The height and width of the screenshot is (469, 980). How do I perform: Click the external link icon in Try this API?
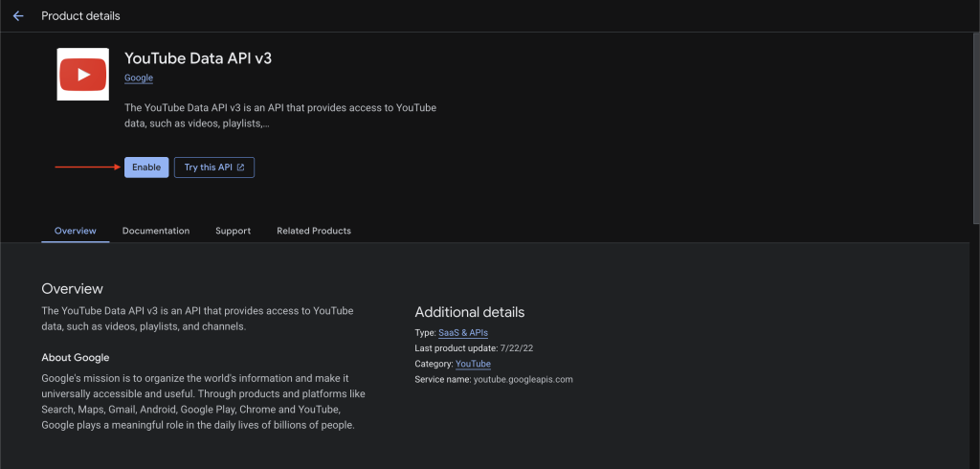tap(241, 167)
